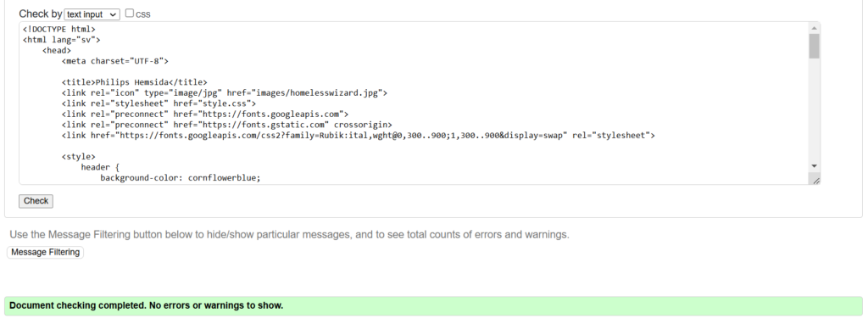Click the Philips Hemsida title line
The width and height of the screenshot is (868, 324).
tap(135, 82)
